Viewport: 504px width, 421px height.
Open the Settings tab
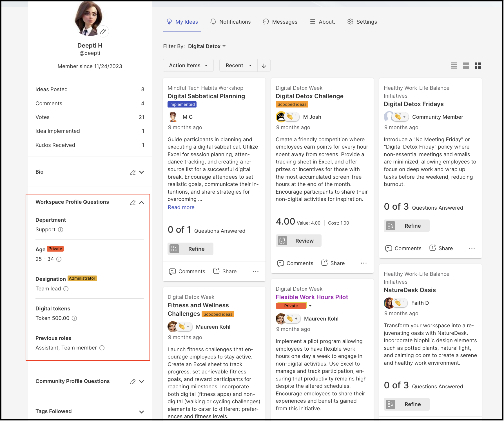362,22
